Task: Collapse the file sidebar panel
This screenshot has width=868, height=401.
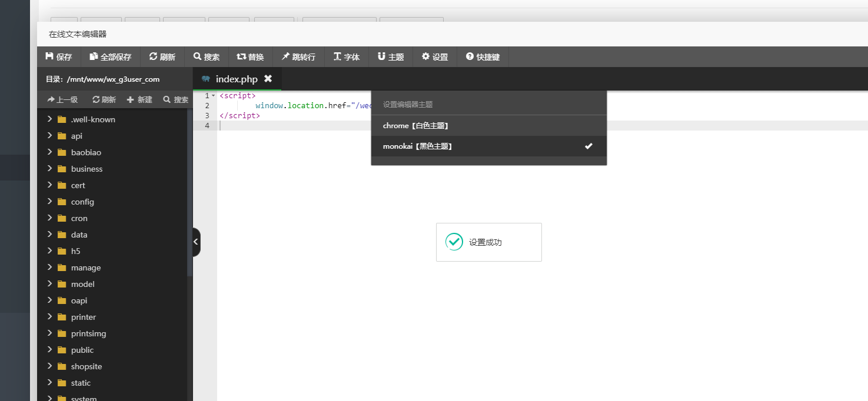Action: (197, 242)
